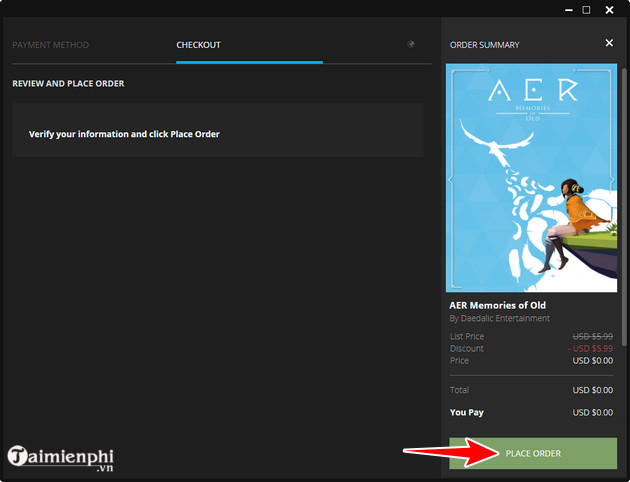
Task: Click Verify your information message box
Action: (218, 130)
